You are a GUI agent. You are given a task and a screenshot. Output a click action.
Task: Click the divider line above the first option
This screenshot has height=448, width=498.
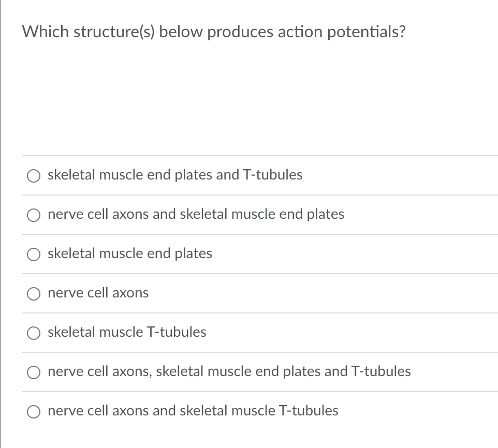coord(259,156)
